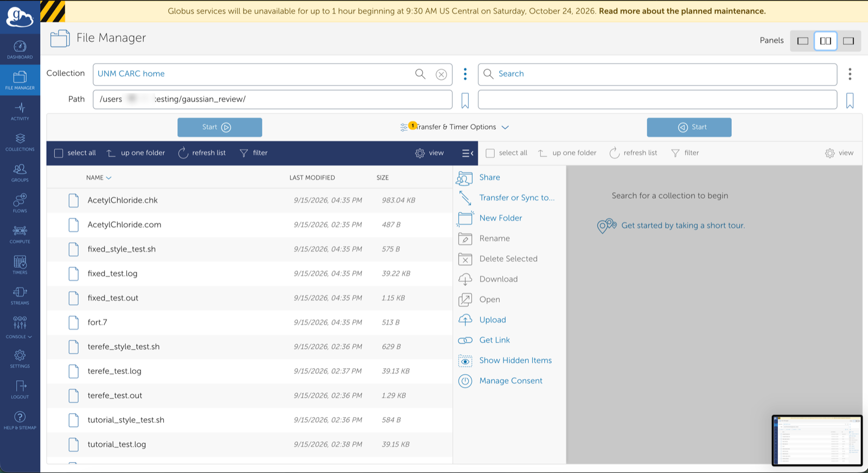Switch to single left panel layout

(x=803, y=41)
